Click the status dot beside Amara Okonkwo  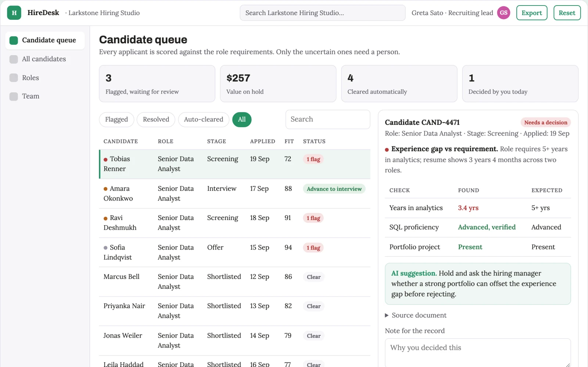coord(105,189)
